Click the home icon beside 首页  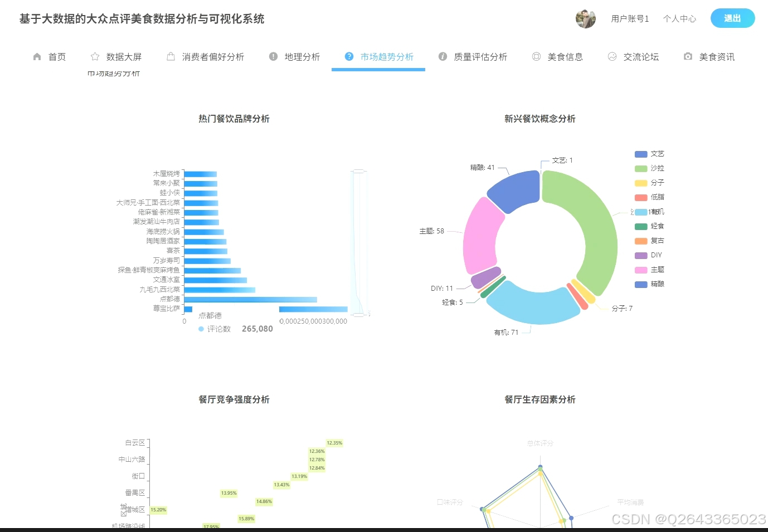(x=37, y=56)
